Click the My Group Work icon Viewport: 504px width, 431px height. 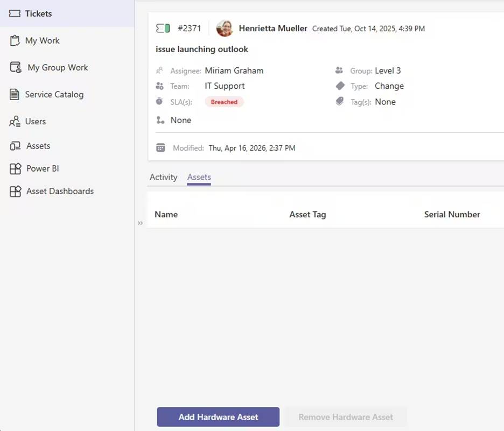tap(16, 67)
